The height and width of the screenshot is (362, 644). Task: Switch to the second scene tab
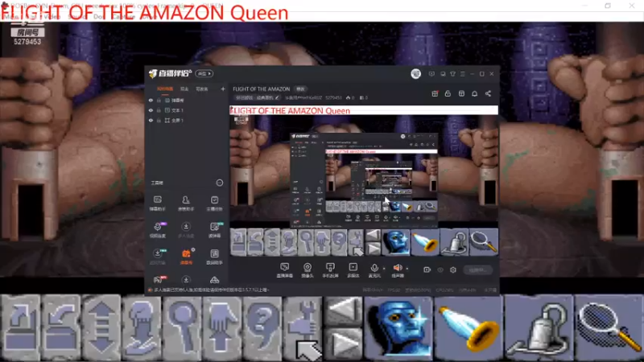coord(184,88)
